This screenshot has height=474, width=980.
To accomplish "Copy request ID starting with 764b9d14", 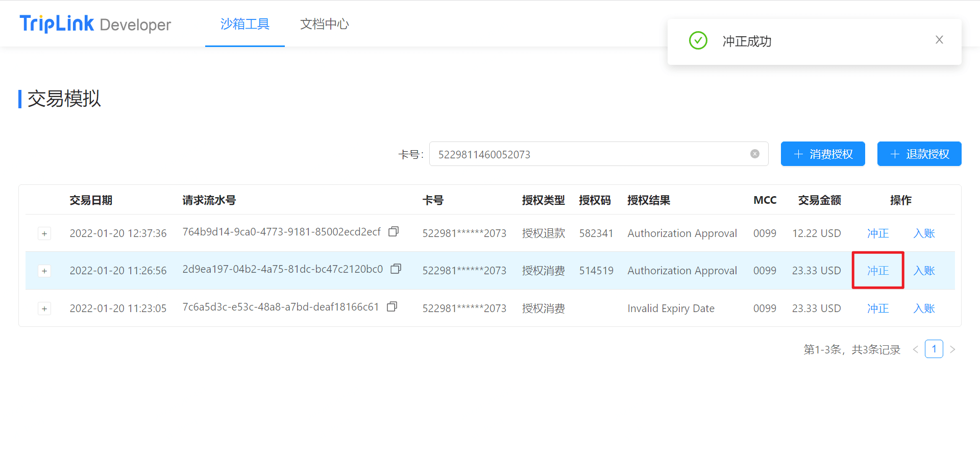I will click(393, 232).
